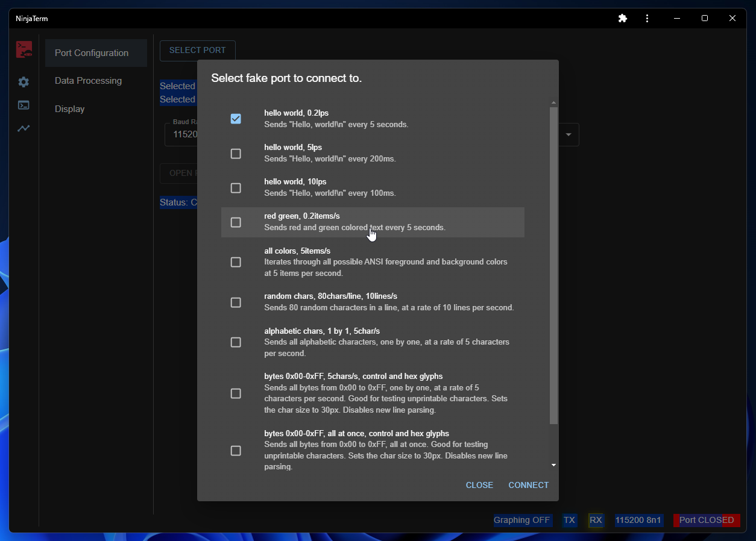Open the settings gear icon in sidebar
Image resolution: width=756 pixels, height=541 pixels.
point(24,82)
